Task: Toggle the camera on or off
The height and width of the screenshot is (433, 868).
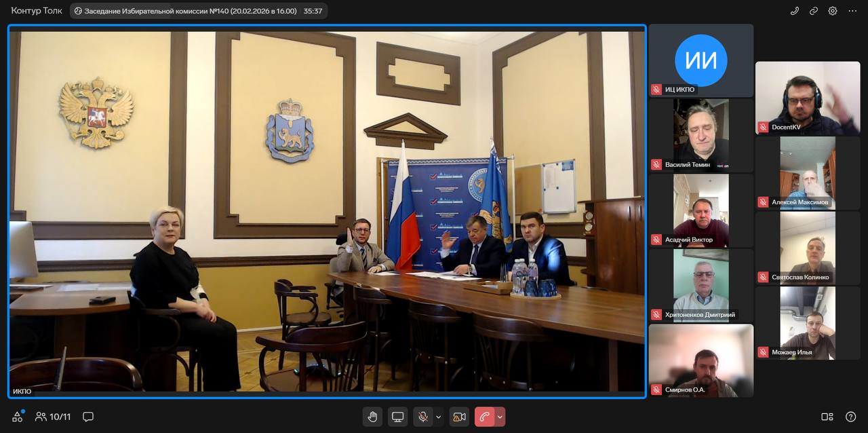Action: [459, 417]
